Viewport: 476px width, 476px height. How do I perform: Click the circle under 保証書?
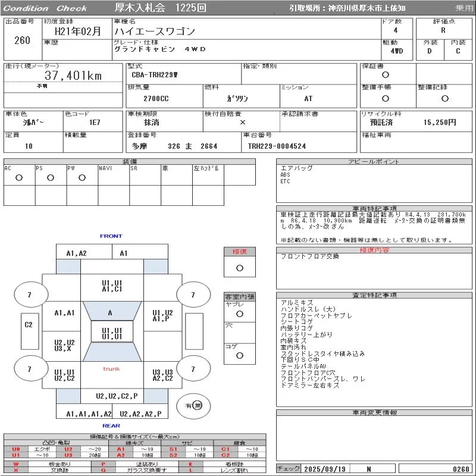[x=386, y=75]
